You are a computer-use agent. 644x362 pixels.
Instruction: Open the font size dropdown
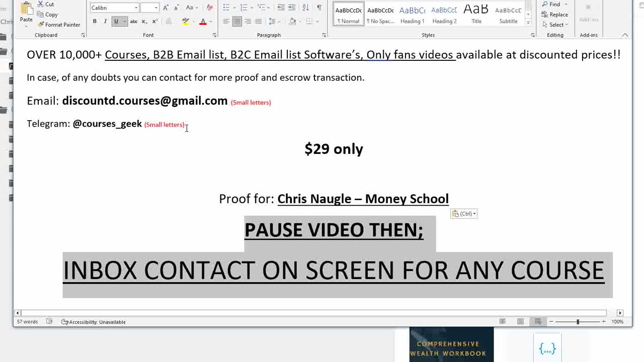coord(156,8)
